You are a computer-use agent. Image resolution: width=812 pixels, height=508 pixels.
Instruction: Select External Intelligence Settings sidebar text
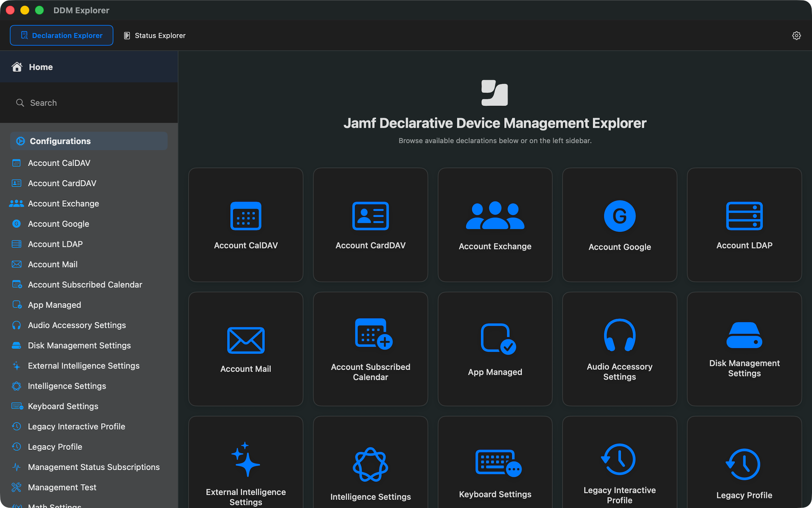[83, 365]
